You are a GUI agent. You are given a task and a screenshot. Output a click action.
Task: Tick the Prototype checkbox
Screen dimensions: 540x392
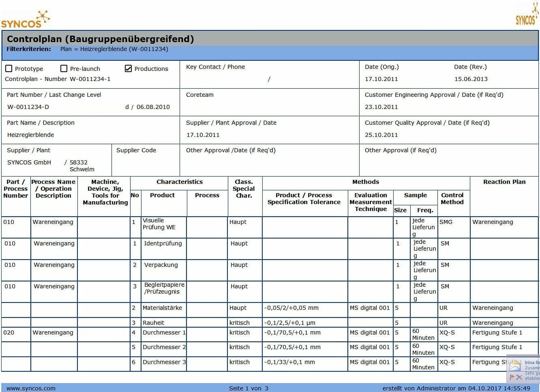click(9, 69)
